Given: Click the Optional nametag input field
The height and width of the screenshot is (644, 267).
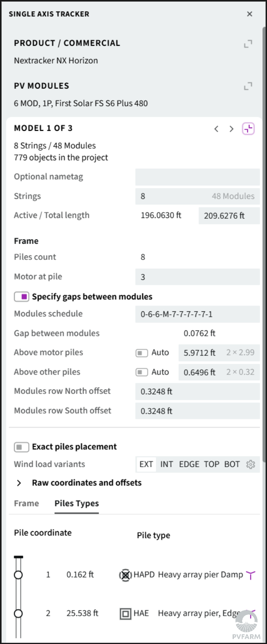Looking at the screenshot, I should click(197, 177).
